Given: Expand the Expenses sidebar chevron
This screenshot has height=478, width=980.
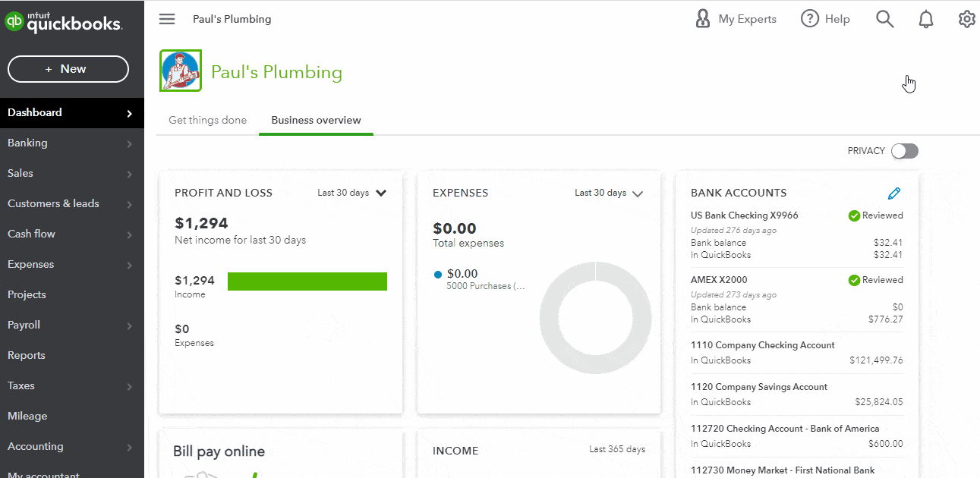Looking at the screenshot, I should (129, 265).
